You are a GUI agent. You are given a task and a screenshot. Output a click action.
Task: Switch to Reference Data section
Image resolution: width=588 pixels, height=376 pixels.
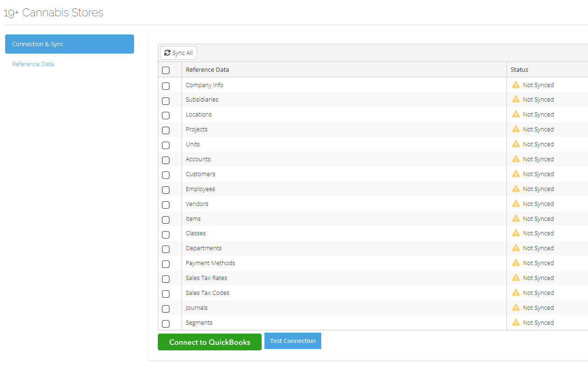coord(33,64)
